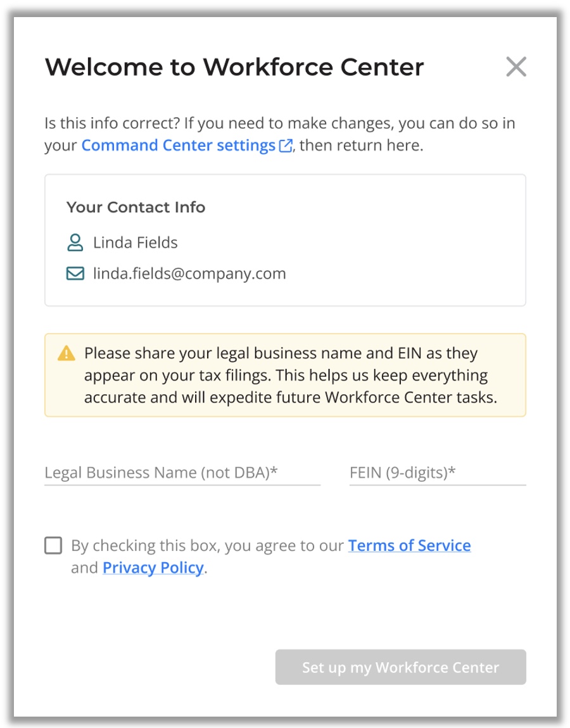The height and width of the screenshot is (728, 570).
Task: Open the Terms of Service link
Action: tap(409, 546)
